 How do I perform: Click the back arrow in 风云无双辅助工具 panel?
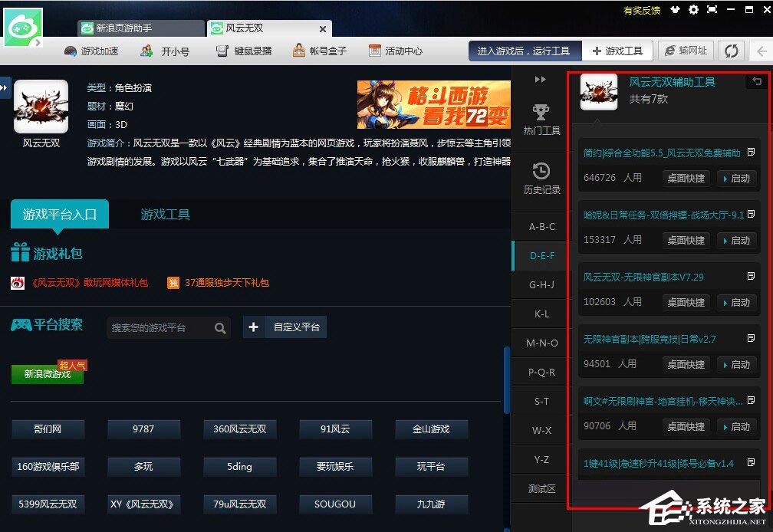pos(757,81)
